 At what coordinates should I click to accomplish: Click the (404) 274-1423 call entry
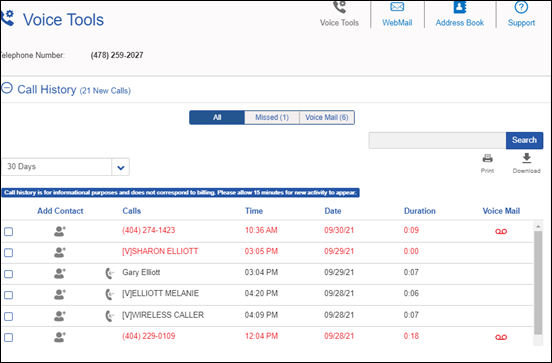pyautogui.click(x=149, y=230)
